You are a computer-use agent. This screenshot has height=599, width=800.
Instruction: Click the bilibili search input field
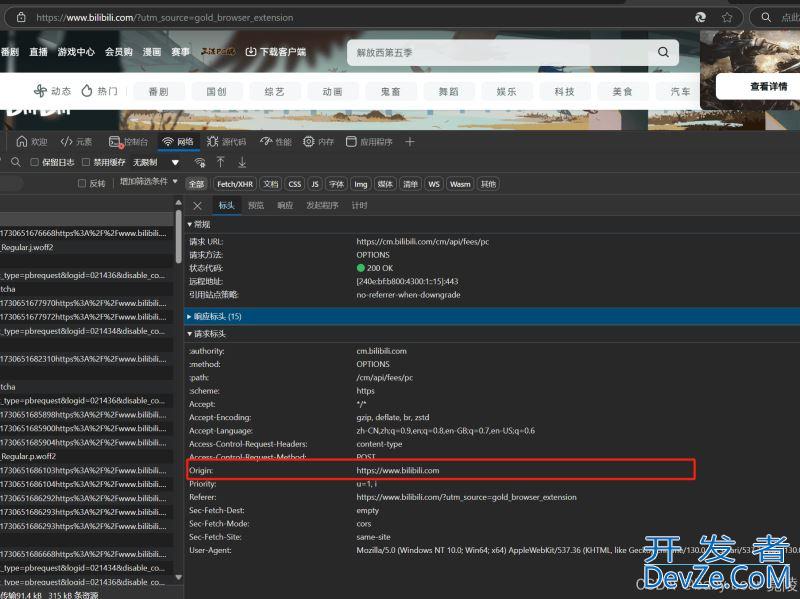point(500,52)
